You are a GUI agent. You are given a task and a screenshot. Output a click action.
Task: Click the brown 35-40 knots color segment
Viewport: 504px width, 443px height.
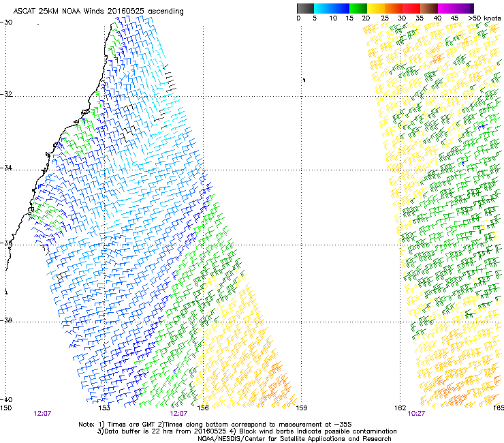[x=429, y=8]
